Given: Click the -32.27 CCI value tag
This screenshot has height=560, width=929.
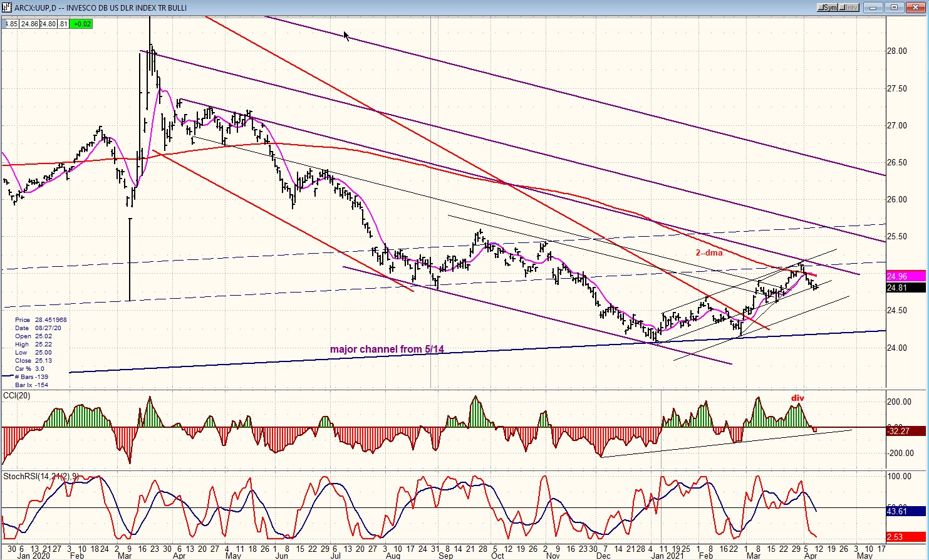Looking at the screenshot, I should pos(906,431).
